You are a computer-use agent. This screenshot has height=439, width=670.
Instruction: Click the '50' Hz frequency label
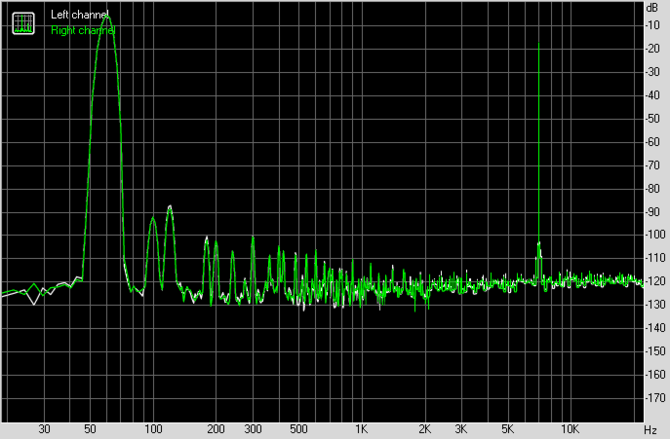point(90,429)
